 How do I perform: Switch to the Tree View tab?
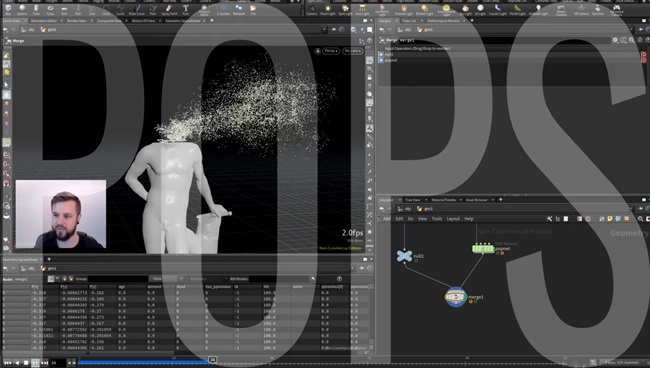click(412, 200)
